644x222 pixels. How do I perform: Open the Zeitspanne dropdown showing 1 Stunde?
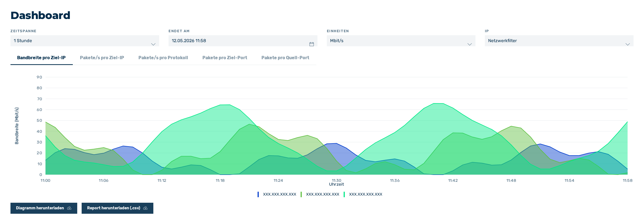point(85,41)
